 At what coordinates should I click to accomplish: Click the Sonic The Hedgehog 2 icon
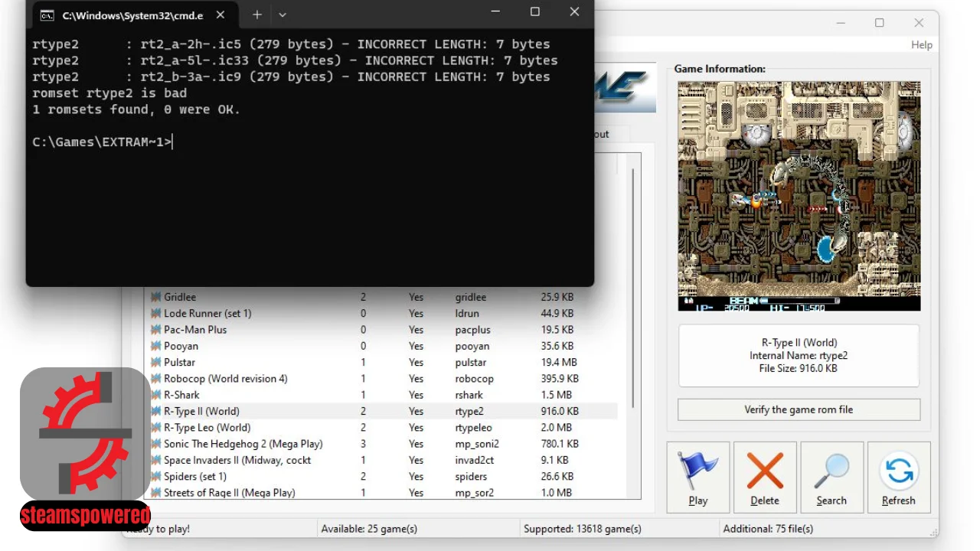pos(155,444)
